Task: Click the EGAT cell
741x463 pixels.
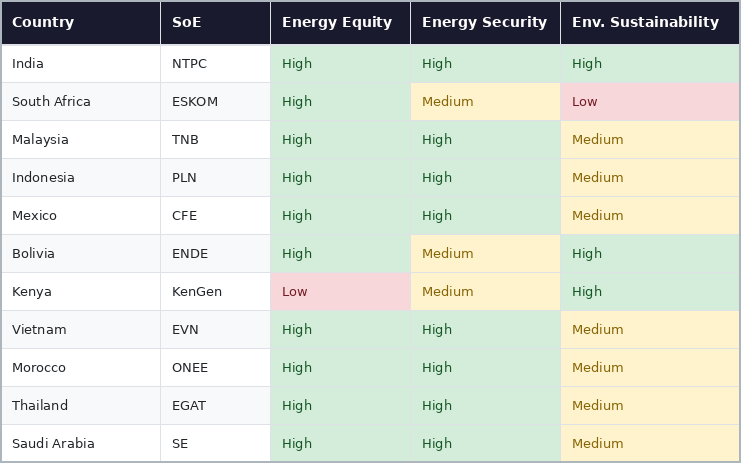Action: click(x=215, y=406)
